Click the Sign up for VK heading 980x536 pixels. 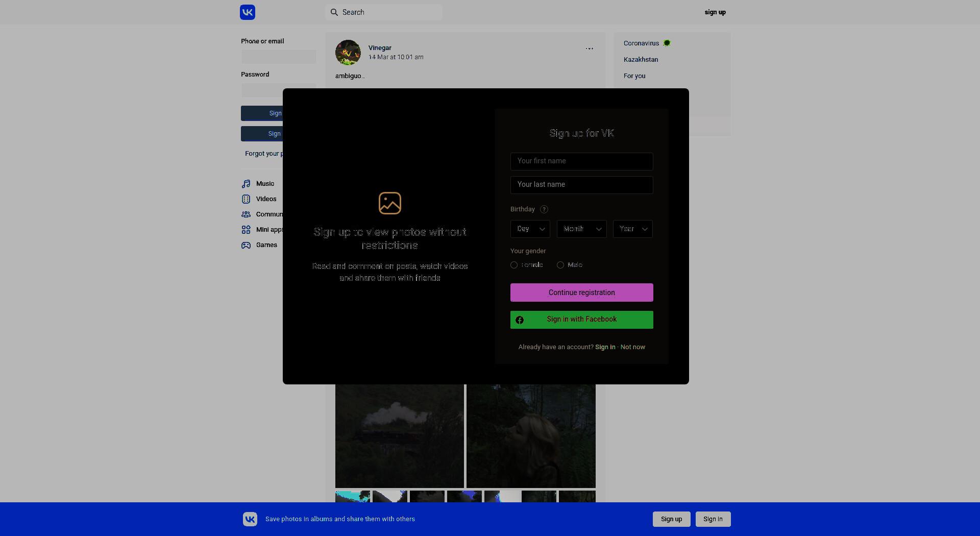582,133
